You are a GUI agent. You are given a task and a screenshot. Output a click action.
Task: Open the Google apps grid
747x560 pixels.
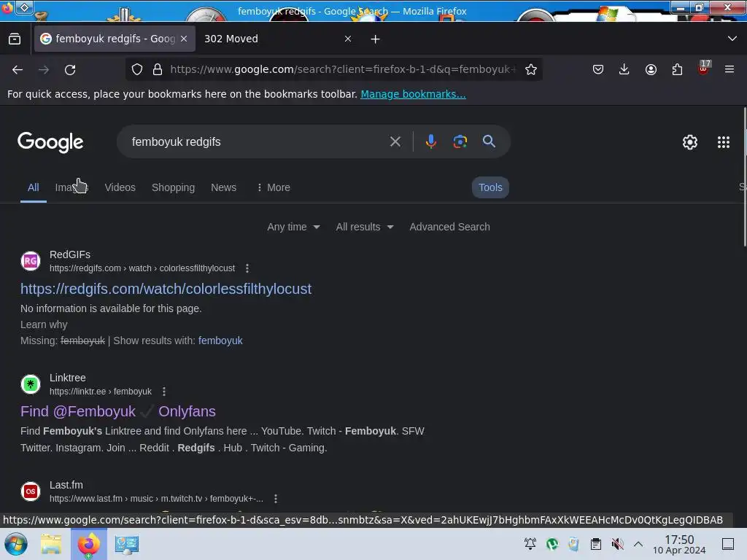[724, 142]
